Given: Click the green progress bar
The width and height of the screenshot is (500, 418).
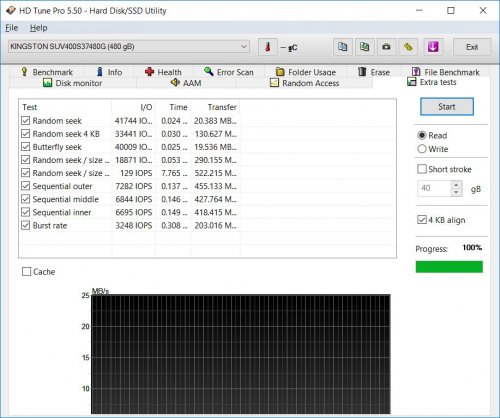Looking at the screenshot, I should click(449, 267).
